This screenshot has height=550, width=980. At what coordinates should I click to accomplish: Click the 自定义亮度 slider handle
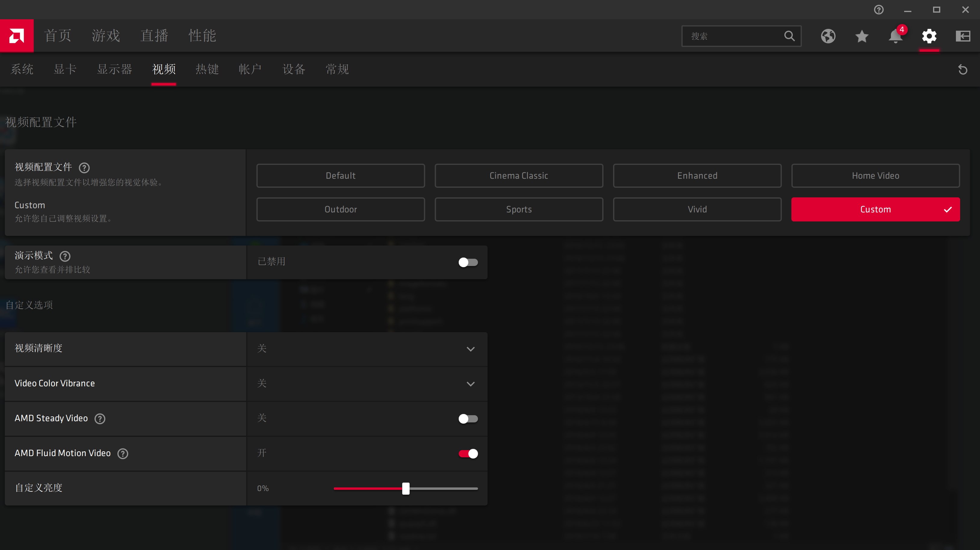405,488
